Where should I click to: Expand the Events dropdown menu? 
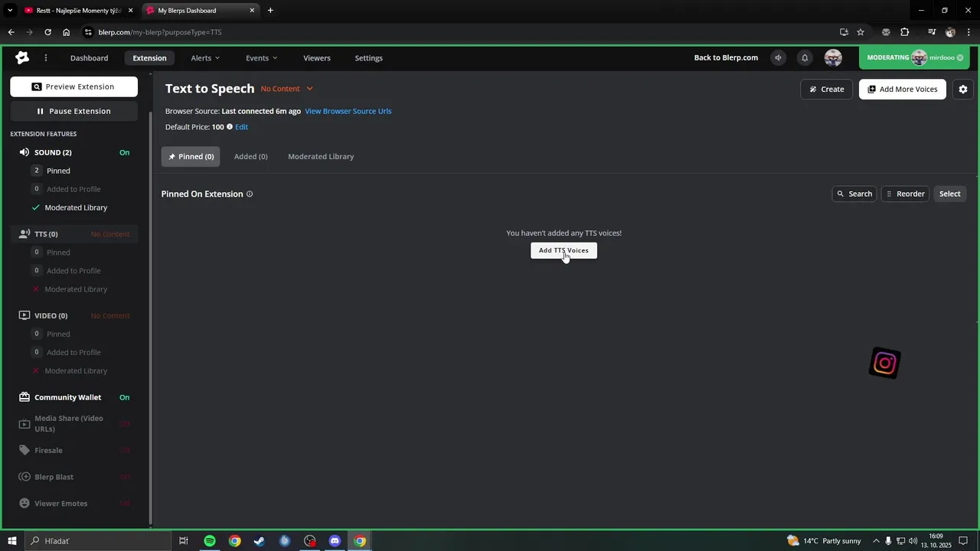coord(261,58)
